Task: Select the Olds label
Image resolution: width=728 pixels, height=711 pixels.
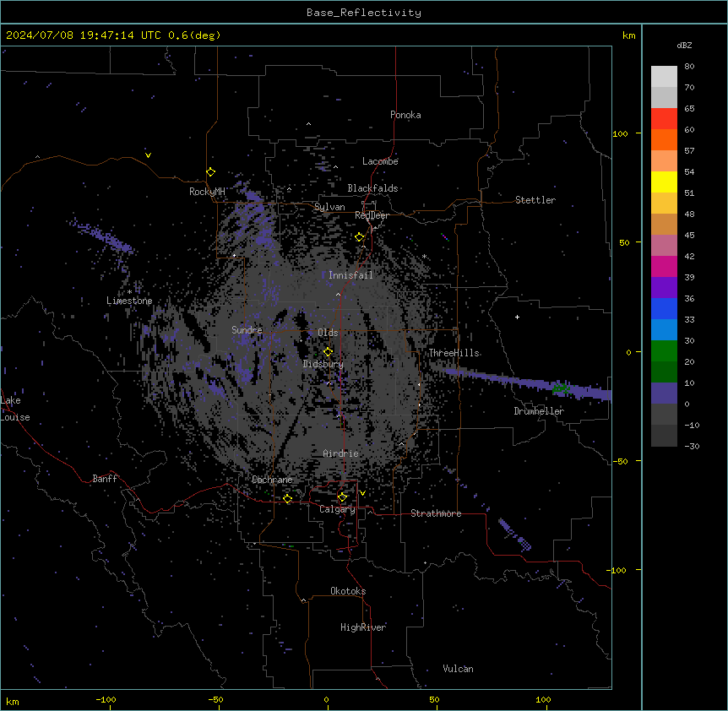Action: tap(328, 333)
